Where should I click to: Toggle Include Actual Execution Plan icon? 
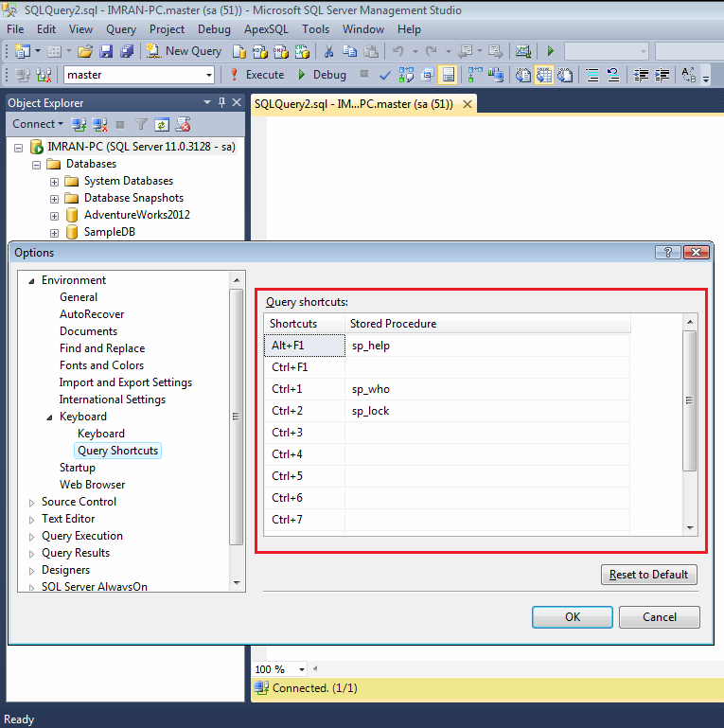(x=475, y=75)
